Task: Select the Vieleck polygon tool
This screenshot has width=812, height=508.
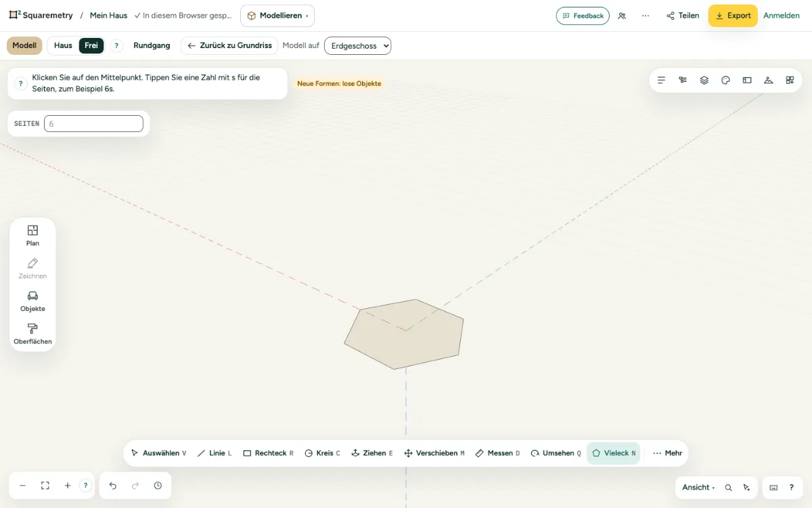Action: (613, 453)
